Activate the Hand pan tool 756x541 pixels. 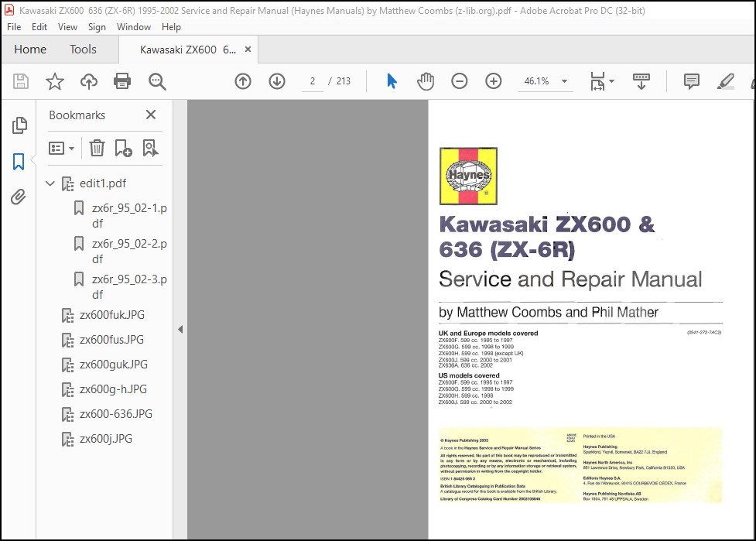click(426, 81)
